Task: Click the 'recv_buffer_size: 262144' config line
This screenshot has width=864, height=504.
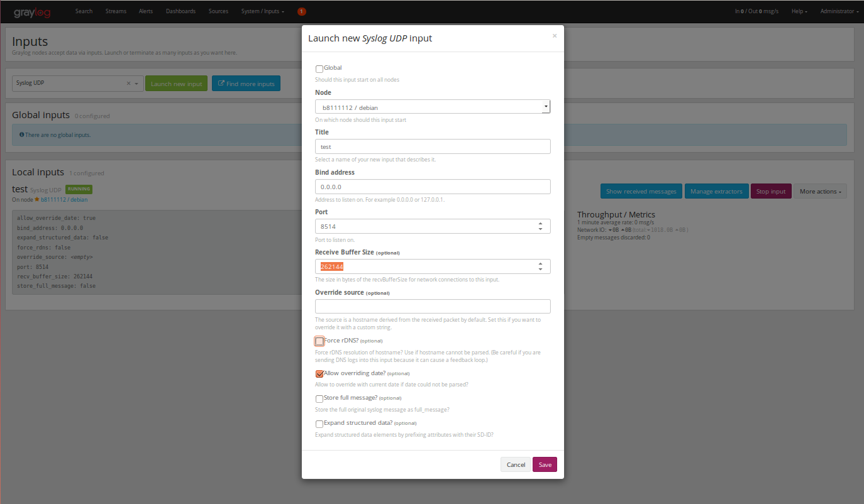Action: 55,277
